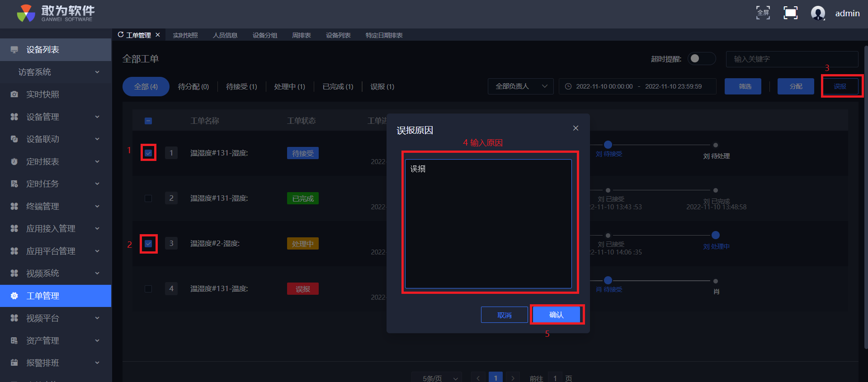Click the 刘 处理中 progress step marker
The image size is (868, 382).
[x=716, y=235]
